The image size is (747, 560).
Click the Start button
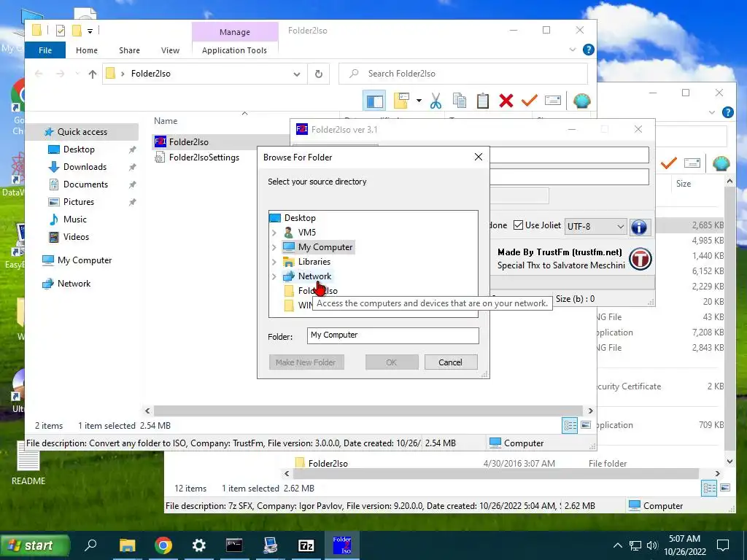(35, 545)
